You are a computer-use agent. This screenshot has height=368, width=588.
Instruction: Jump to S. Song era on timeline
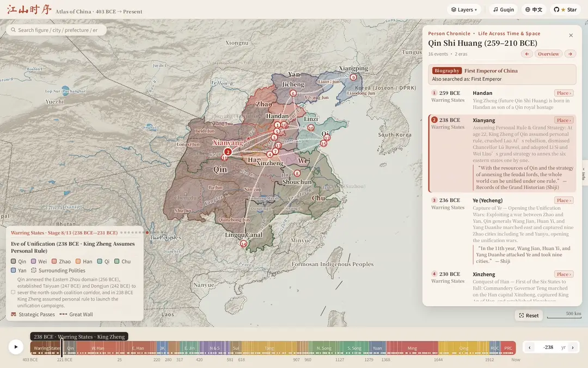[x=354, y=348]
